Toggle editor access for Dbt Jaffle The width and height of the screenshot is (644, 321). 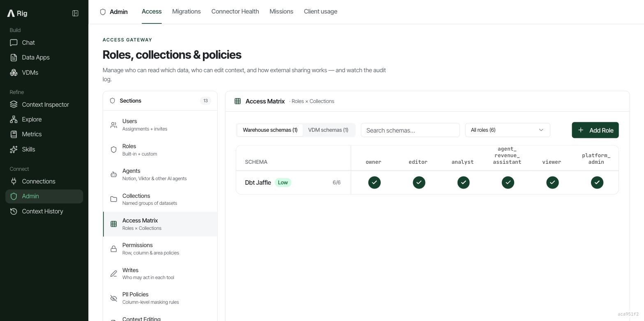pos(419,183)
